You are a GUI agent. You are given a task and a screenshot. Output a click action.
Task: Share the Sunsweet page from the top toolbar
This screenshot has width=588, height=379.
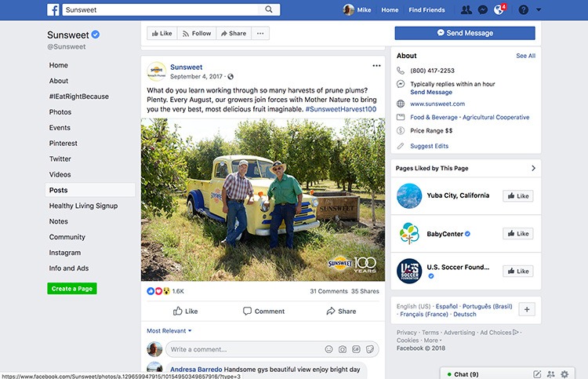click(234, 34)
